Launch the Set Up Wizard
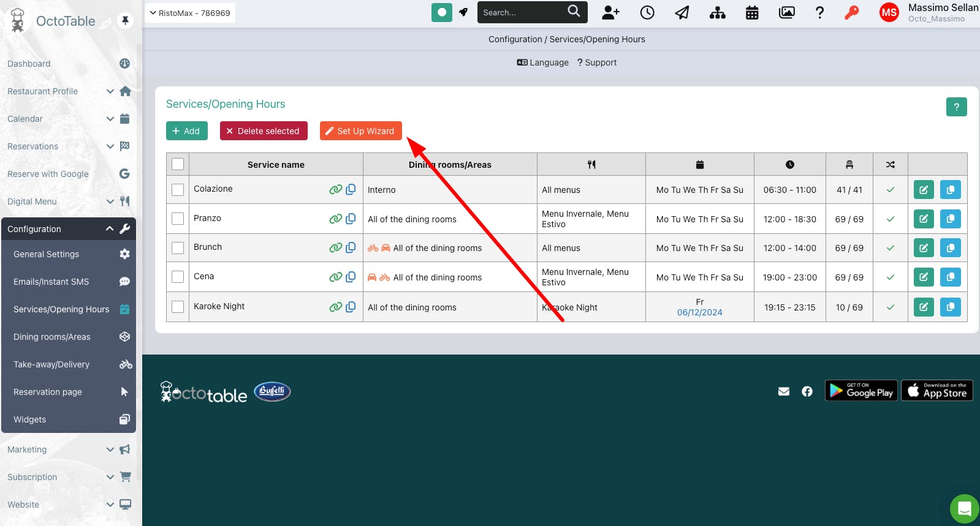Viewport: 980px width, 526px height. (x=361, y=131)
